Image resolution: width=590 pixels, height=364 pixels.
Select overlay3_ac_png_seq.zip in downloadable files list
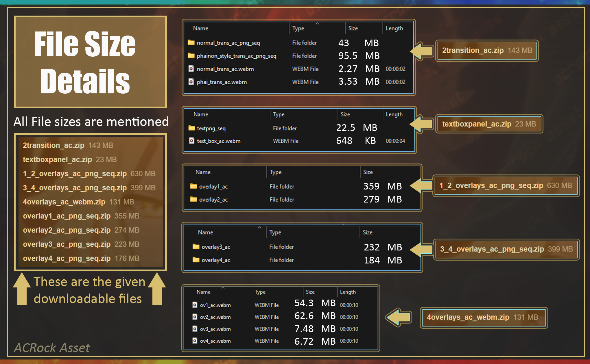[81, 244]
